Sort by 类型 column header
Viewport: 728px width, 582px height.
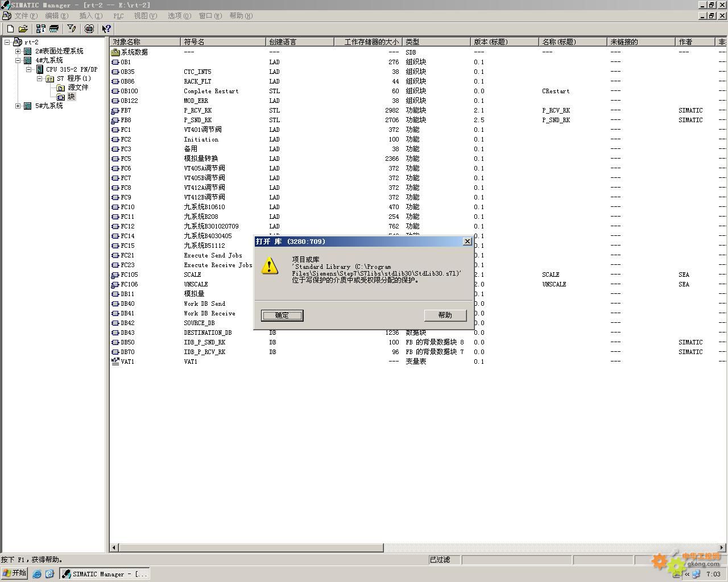coord(436,42)
